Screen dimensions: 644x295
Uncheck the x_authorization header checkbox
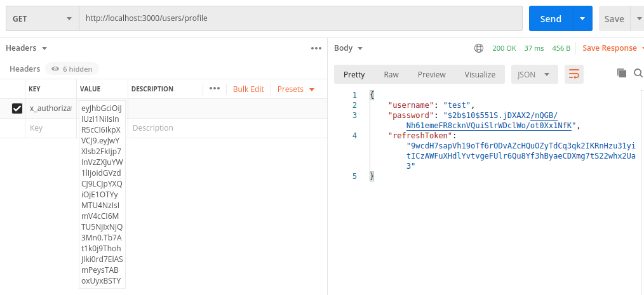click(17, 108)
